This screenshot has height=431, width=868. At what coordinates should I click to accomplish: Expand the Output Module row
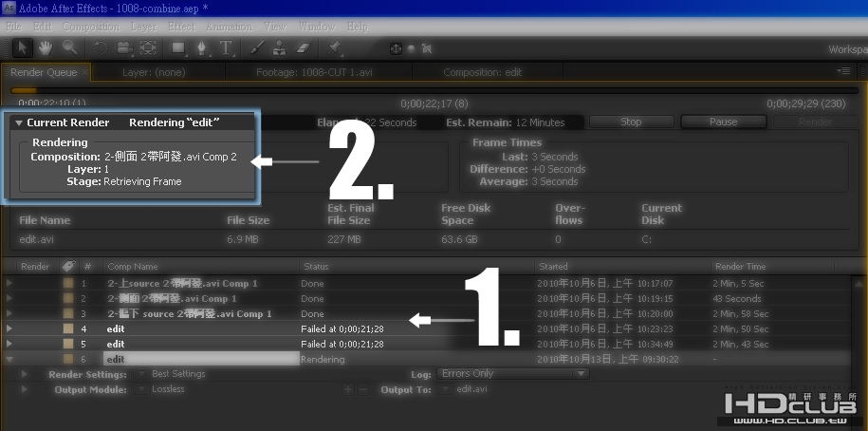click(x=25, y=389)
